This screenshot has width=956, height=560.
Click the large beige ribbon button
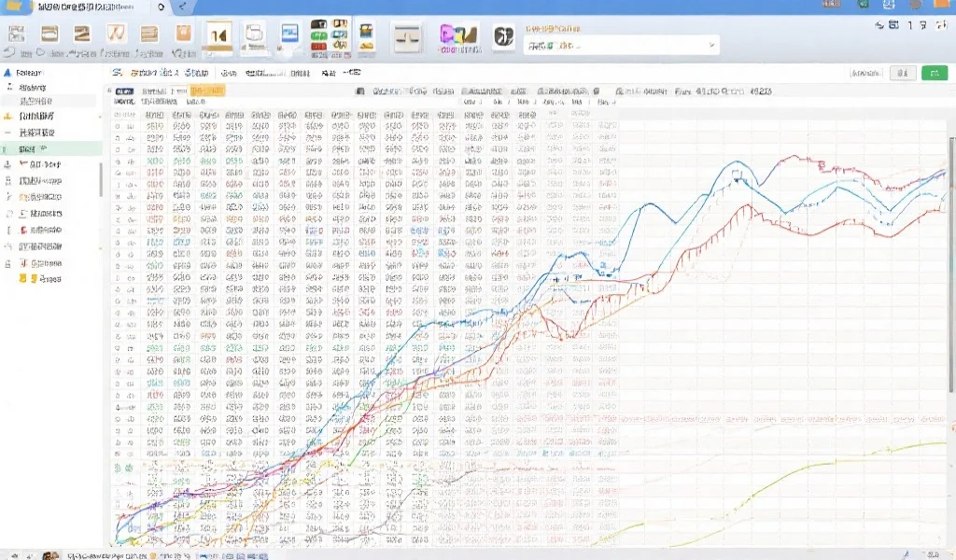[x=407, y=36]
